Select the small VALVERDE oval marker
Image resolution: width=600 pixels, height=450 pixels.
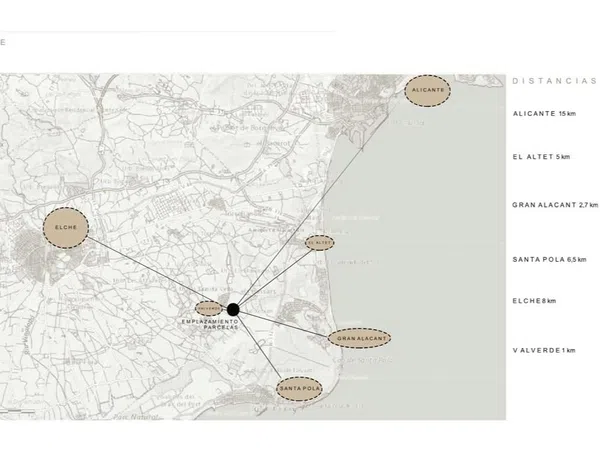207,309
